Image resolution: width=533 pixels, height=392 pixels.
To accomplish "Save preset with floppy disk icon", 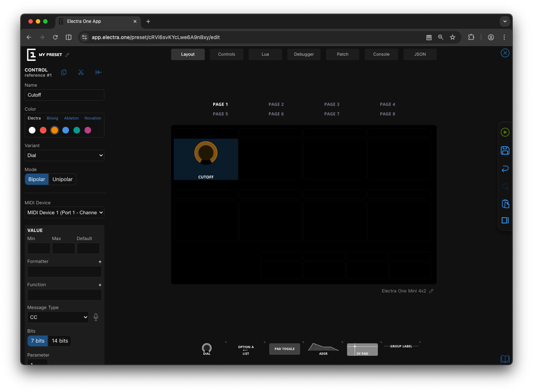I will tap(505, 150).
